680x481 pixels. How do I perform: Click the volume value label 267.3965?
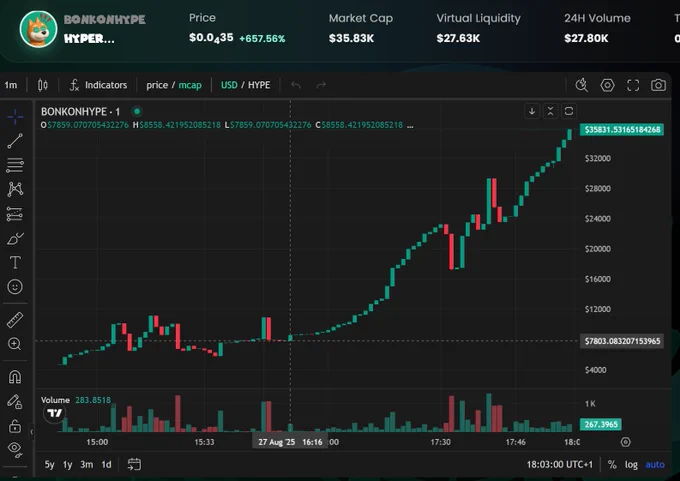[x=601, y=424]
